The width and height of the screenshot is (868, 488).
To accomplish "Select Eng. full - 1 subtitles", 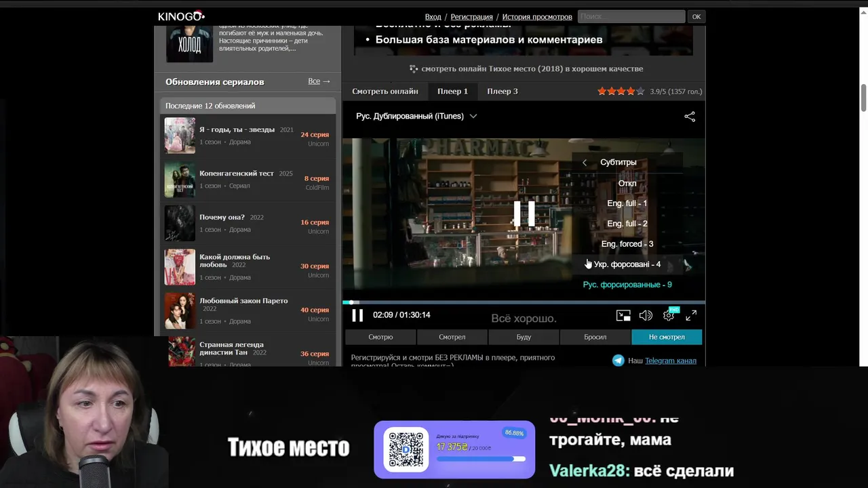I will pos(627,203).
